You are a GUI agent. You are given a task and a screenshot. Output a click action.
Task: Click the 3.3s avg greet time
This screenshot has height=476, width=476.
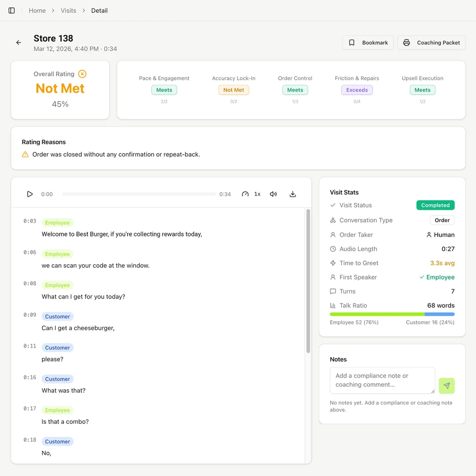click(x=442, y=263)
